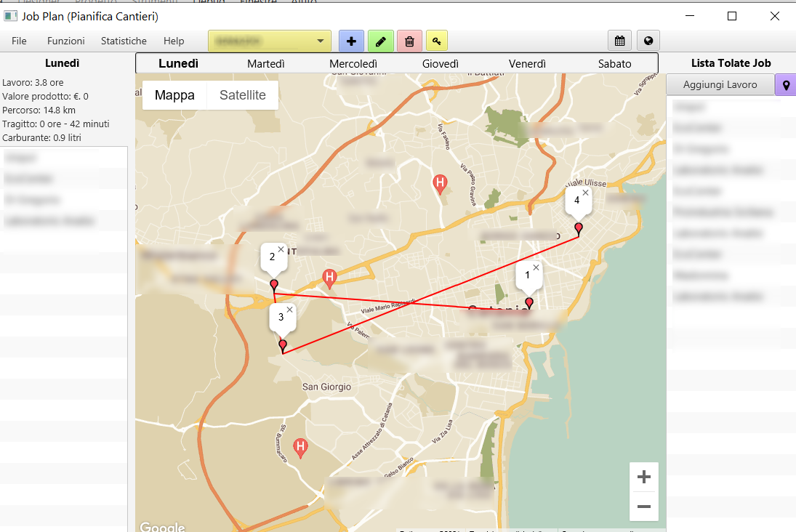
Task: Click the map pin under bubble 2
Action: click(274, 286)
